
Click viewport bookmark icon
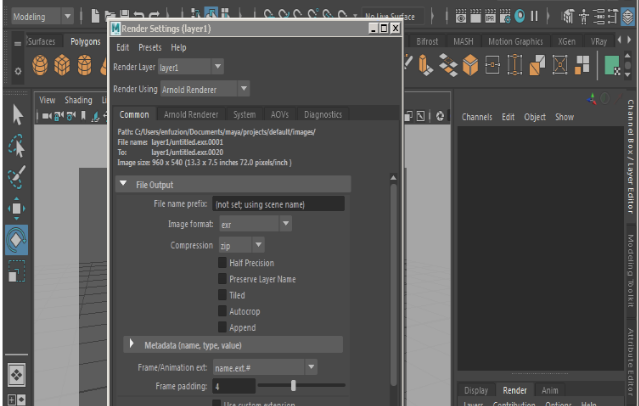pos(84,116)
